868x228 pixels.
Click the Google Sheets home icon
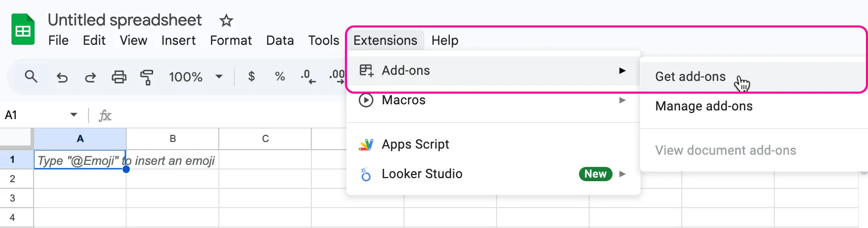click(23, 30)
